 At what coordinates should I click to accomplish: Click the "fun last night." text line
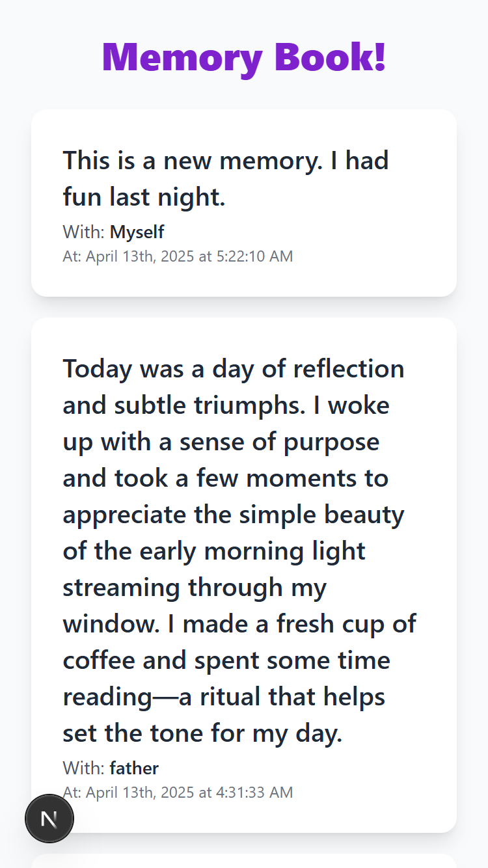[144, 197]
